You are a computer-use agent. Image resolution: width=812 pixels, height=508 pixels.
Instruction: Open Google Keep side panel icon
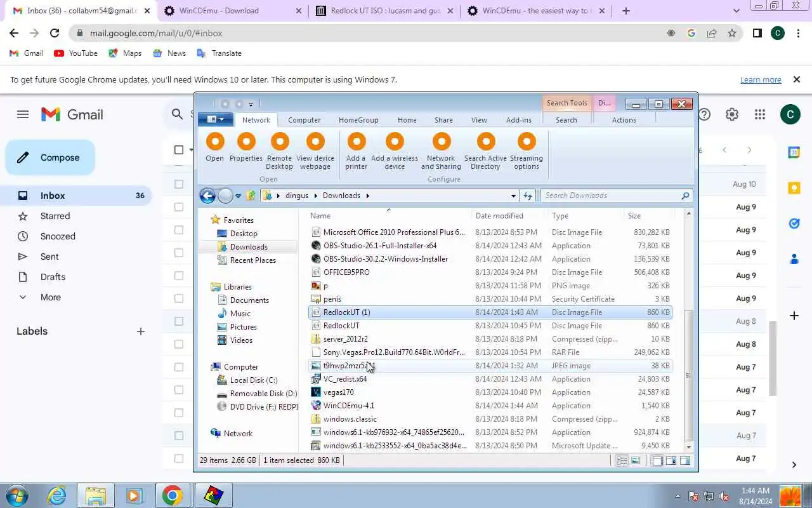794,188
